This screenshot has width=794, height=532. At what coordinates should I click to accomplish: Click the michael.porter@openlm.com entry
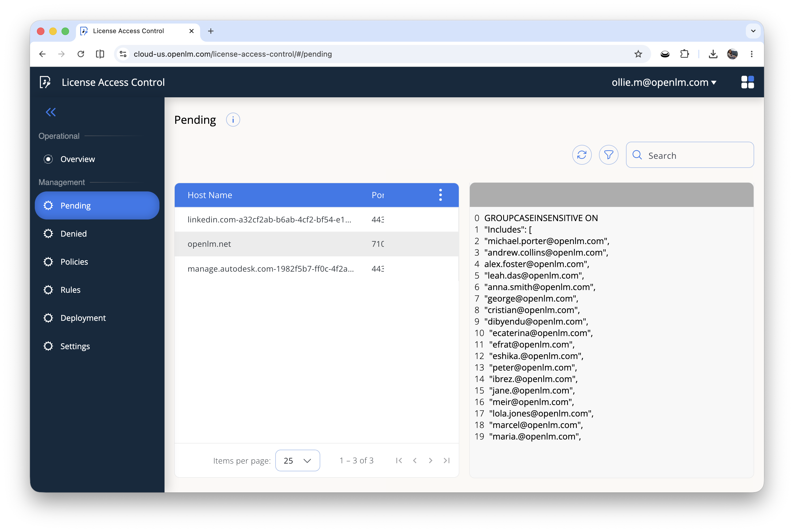click(547, 241)
